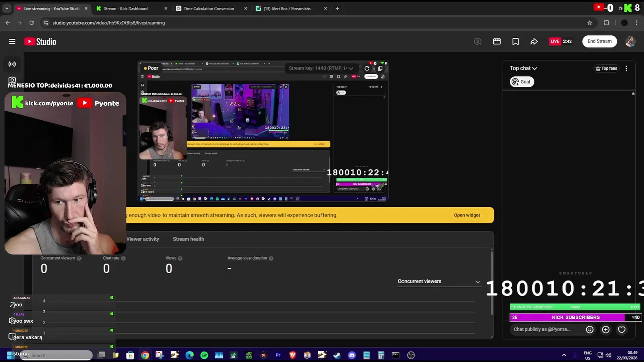Open the Stream (broadcast) sidebar icon

point(12,64)
